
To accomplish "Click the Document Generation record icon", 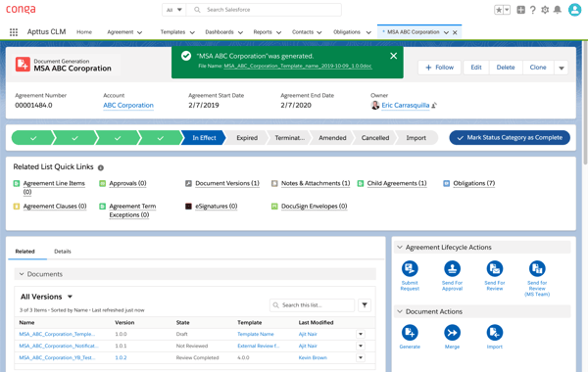I will 23,64.
